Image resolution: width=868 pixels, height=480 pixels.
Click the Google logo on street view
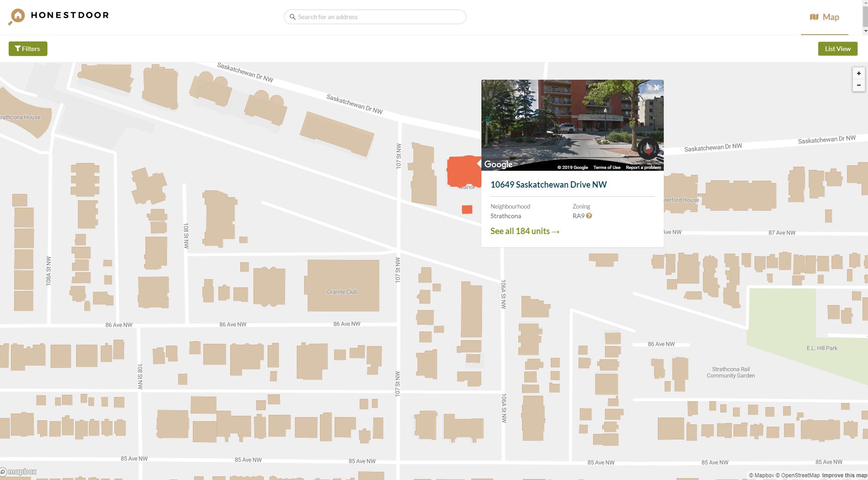498,164
